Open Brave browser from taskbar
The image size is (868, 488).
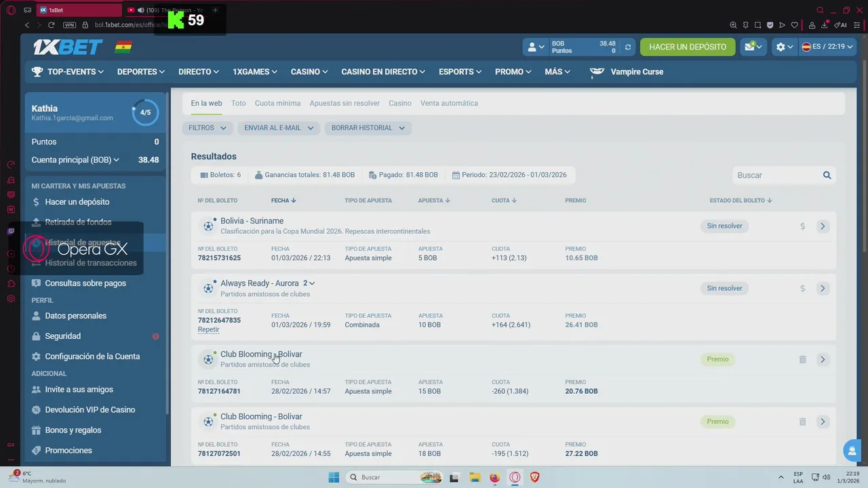click(x=534, y=477)
